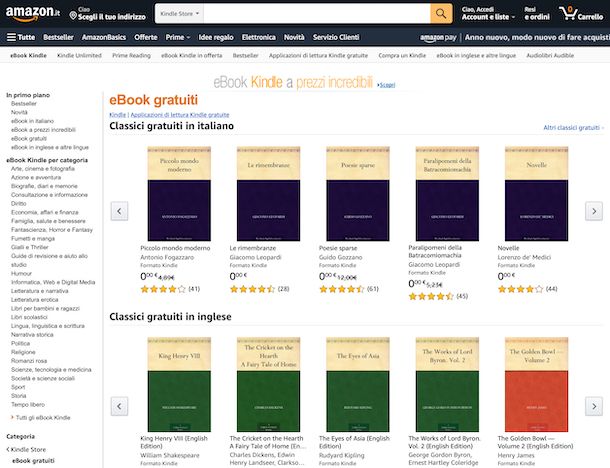Open Piccolo mondo moderno book cover

coord(179,194)
